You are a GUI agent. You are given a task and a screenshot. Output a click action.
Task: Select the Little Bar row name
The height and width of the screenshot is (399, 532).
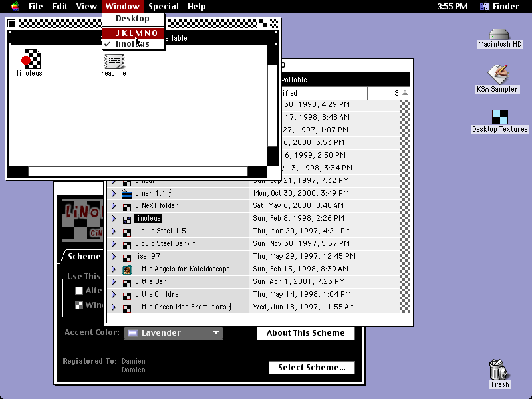pos(151,281)
